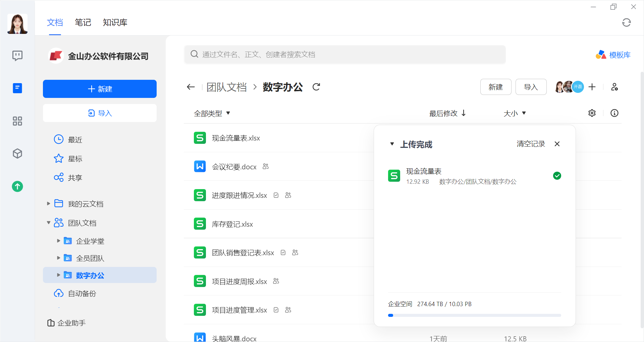Expand 我的云文档 tree arrow
Image resolution: width=644 pixels, height=342 pixels.
[48, 204]
